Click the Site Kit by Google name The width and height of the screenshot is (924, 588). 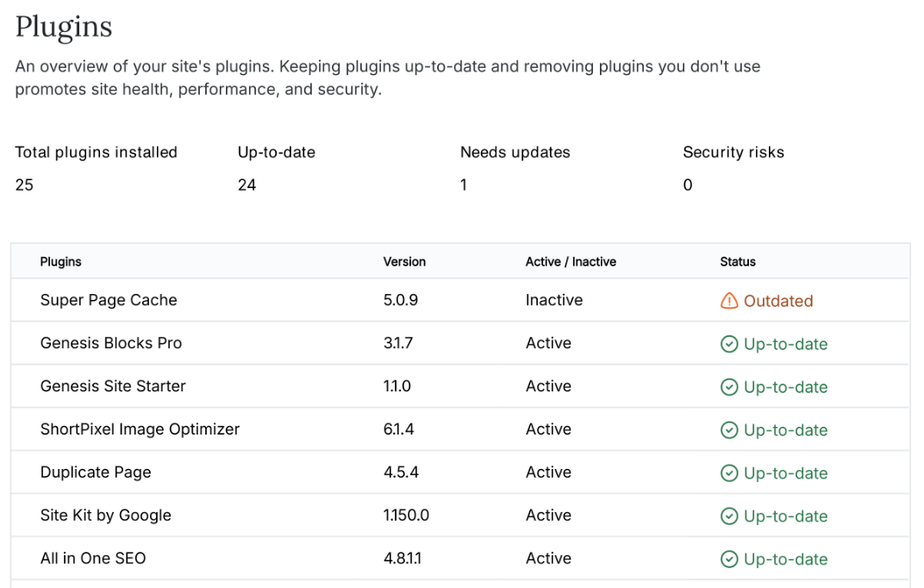(x=106, y=516)
